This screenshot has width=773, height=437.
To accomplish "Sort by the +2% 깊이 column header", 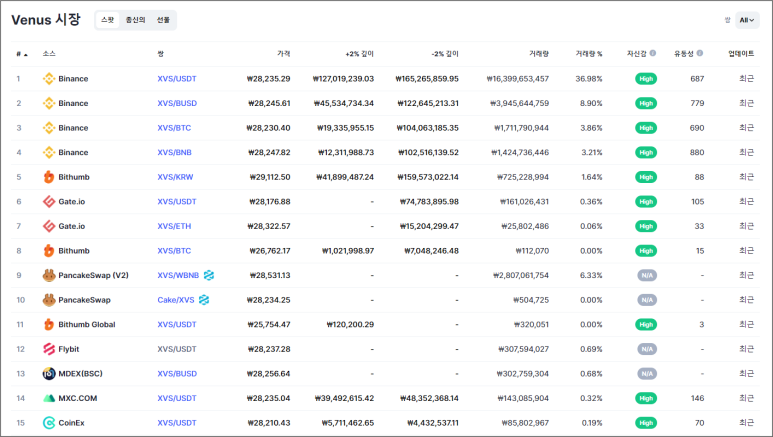I will (359, 54).
